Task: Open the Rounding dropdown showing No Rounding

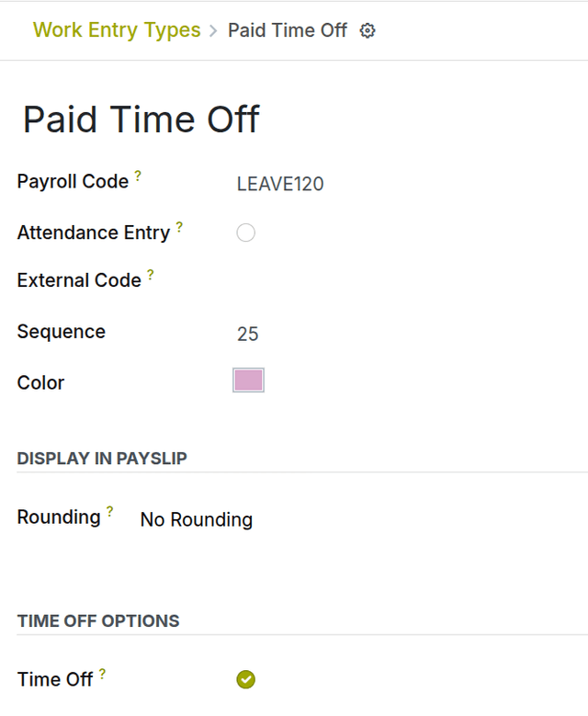Action: [197, 519]
